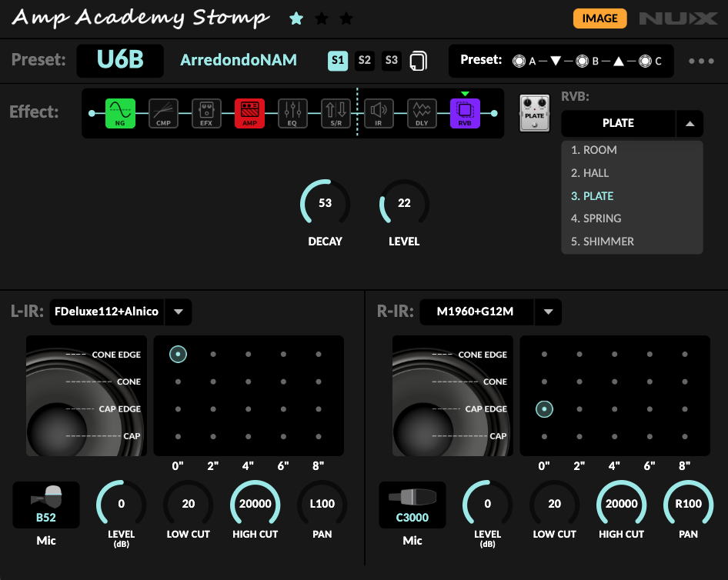Click the NUX logo
The image size is (728, 580).
(678, 18)
